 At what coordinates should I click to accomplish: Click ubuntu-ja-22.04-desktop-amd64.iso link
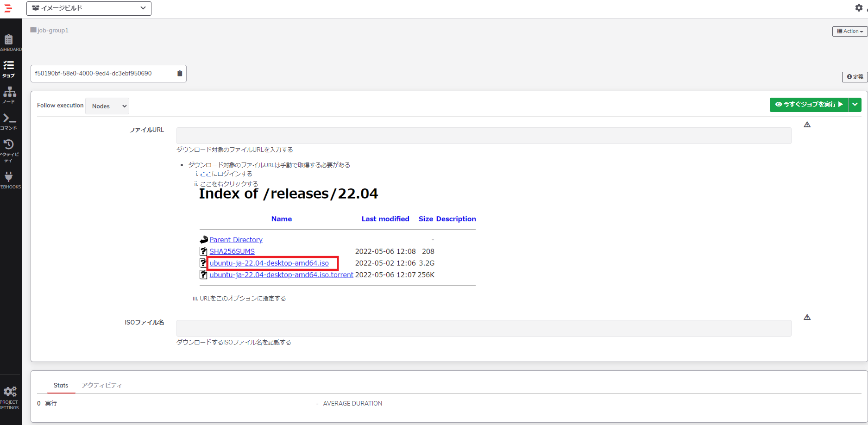pyautogui.click(x=269, y=263)
